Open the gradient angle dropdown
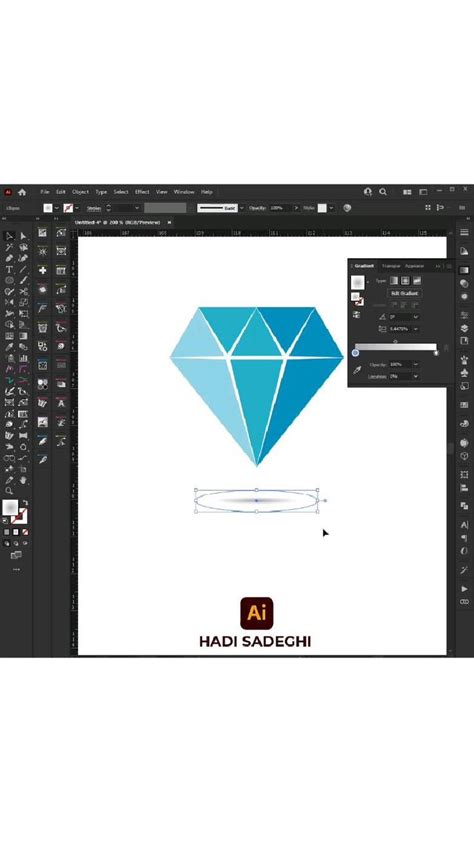Screen dimensions: 474x842 click(x=415, y=317)
